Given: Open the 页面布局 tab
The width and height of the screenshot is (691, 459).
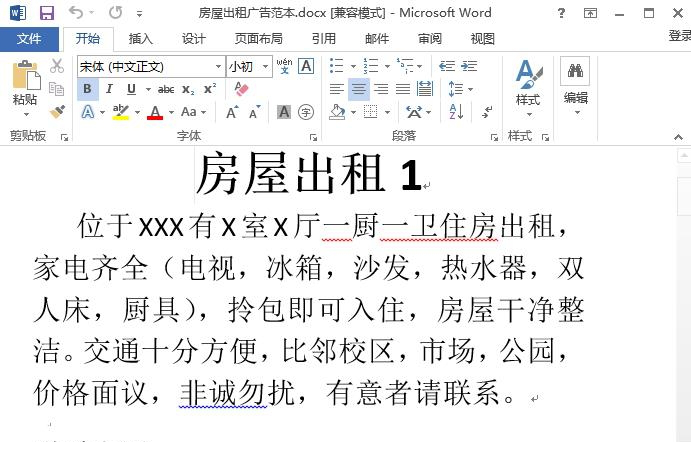Looking at the screenshot, I should [258, 39].
